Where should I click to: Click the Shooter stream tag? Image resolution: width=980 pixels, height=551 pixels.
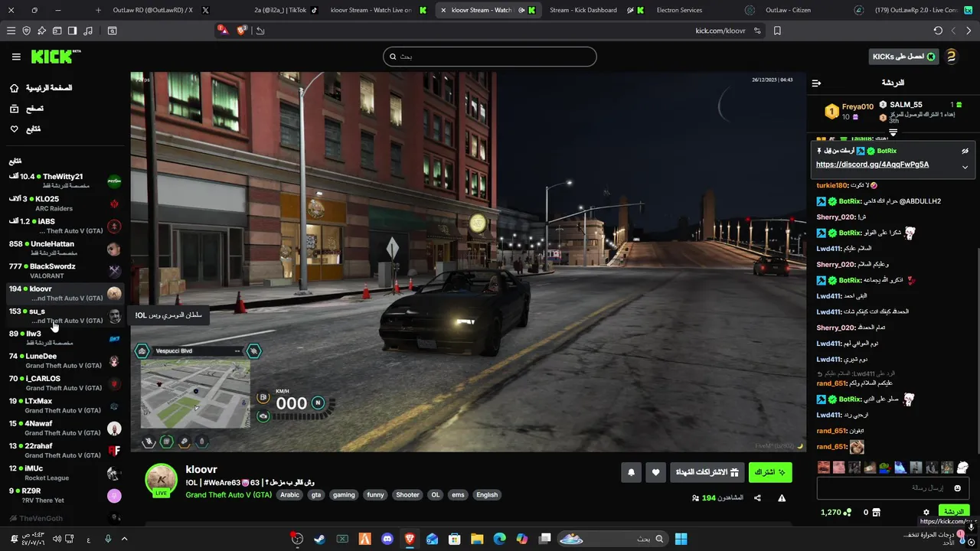[407, 495]
